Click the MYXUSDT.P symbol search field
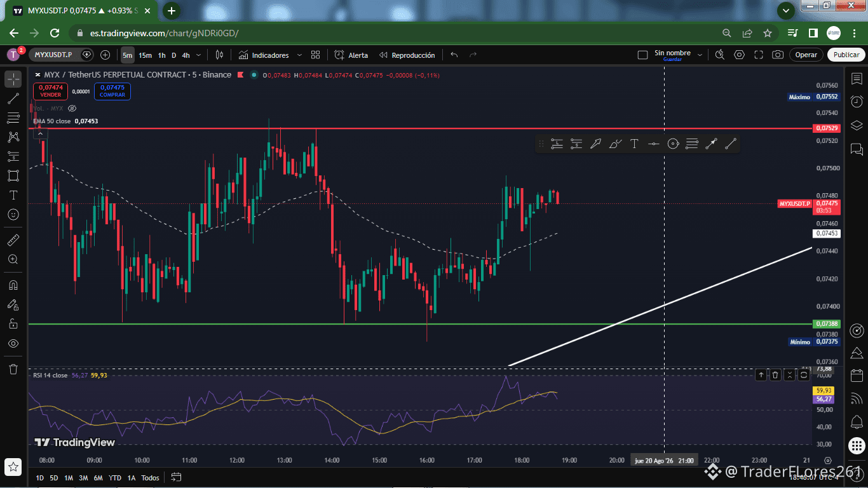Viewport: 868px width, 488px height. (x=54, y=55)
